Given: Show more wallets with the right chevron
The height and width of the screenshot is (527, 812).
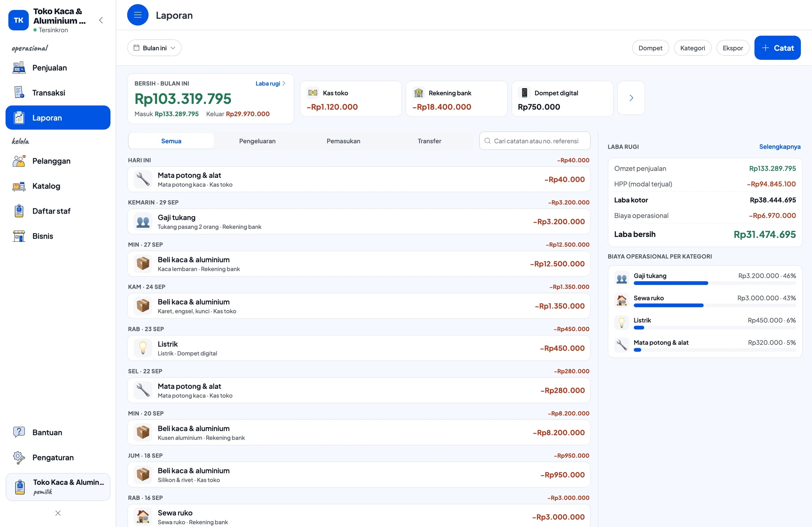Looking at the screenshot, I should pyautogui.click(x=631, y=98).
